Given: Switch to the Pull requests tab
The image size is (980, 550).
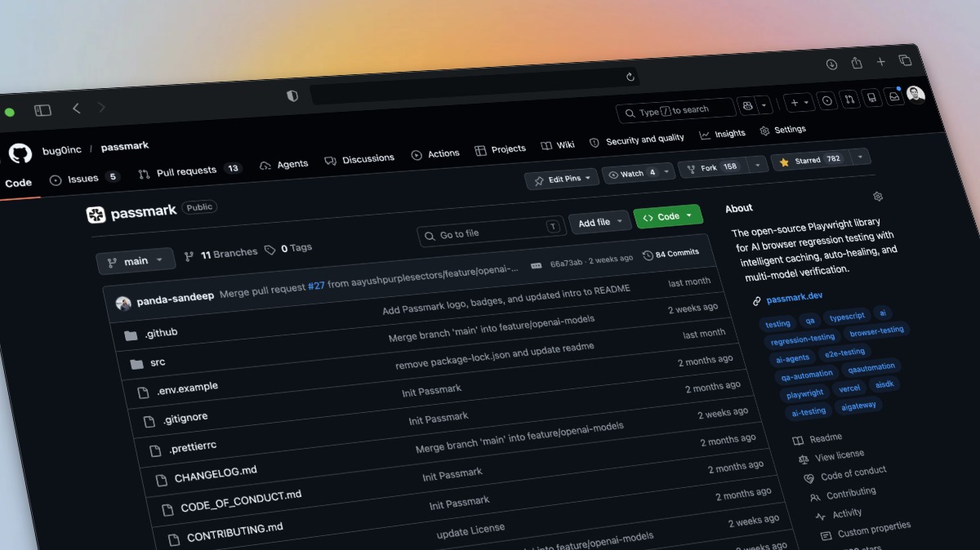Looking at the screenshot, I should pos(189,171).
